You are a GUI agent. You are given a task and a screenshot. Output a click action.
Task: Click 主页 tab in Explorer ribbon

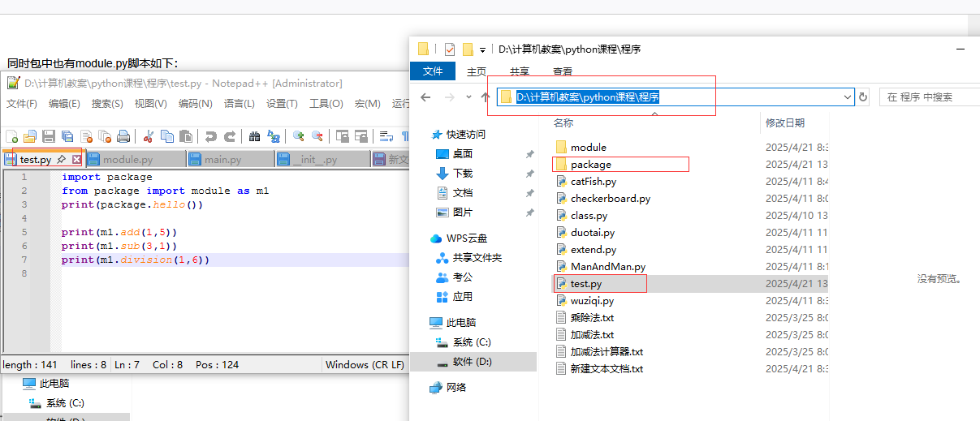pyautogui.click(x=477, y=71)
